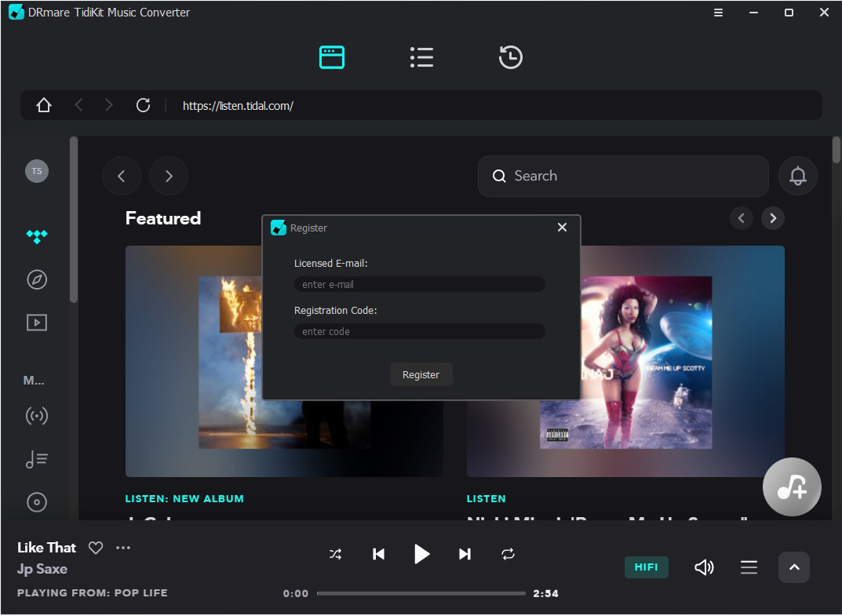
Task: Open Playlists in the sidebar
Action: point(37,459)
